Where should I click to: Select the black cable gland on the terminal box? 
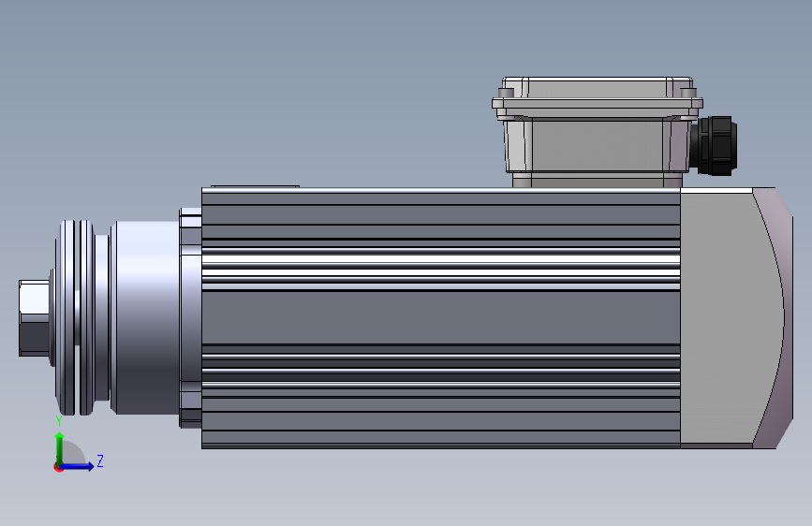tap(714, 145)
